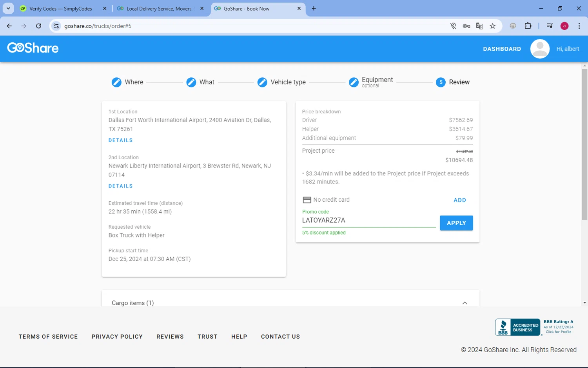
Task: Click the browser address bar URL
Action: point(98,26)
